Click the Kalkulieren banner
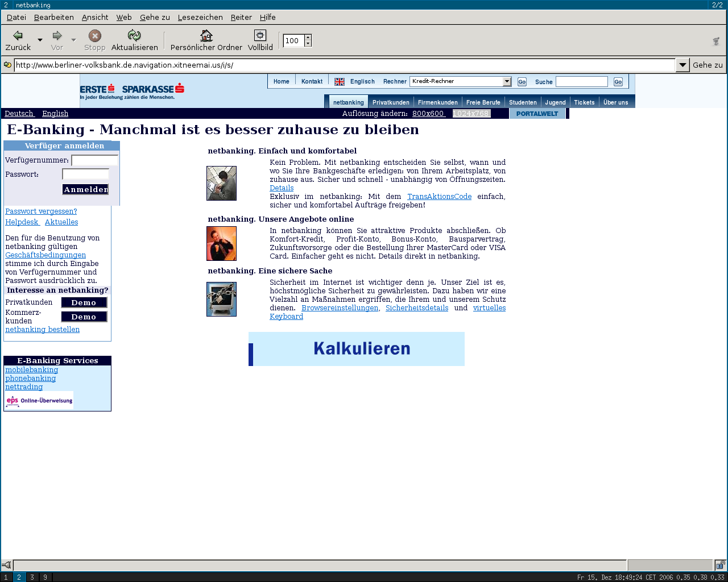 (x=357, y=349)
